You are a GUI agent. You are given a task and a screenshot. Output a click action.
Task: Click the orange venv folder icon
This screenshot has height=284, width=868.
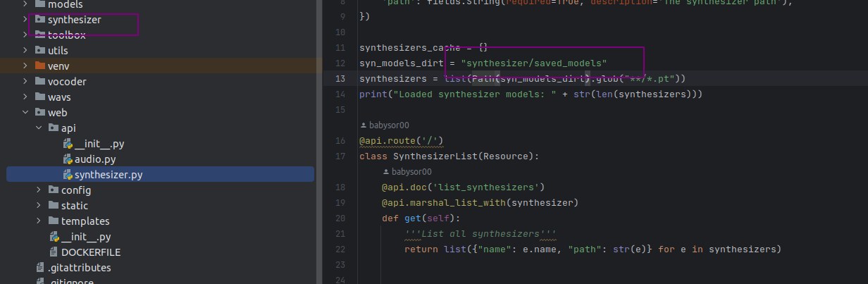pyautogui.click(x=39, y=66)
